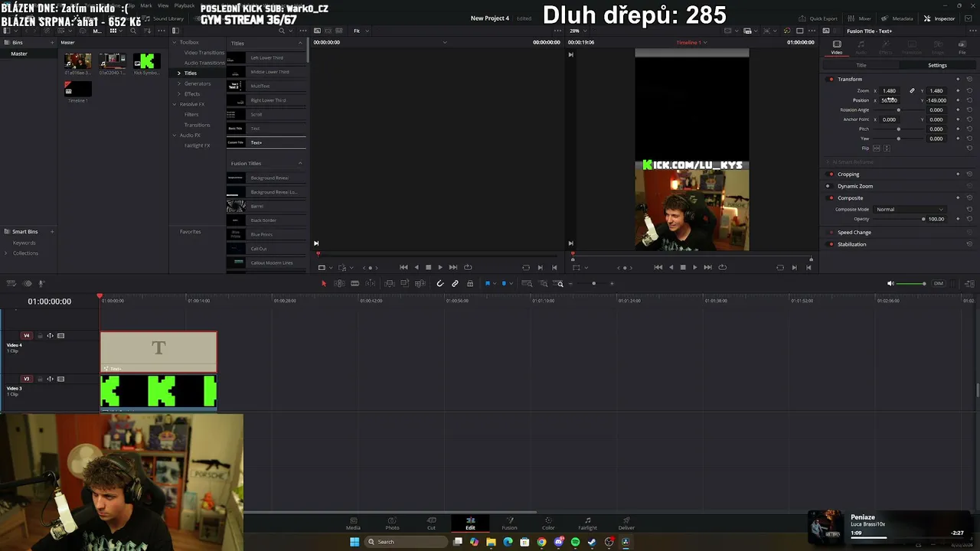Open the Mixer panel
Screen dimensions: 980x551
pos(859,18)
